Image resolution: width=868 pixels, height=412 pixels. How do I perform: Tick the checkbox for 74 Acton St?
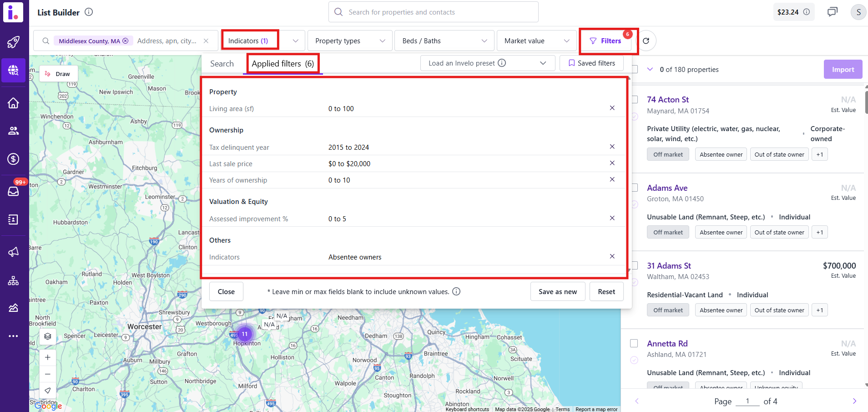635,100
